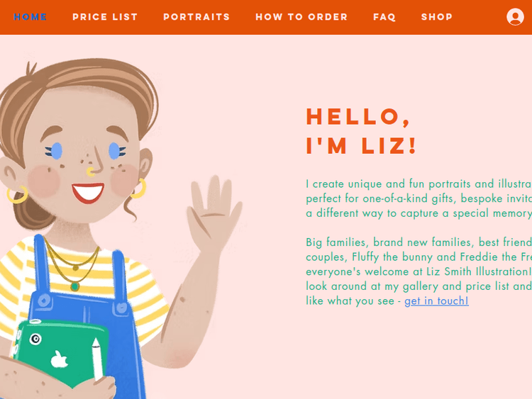Image resolution: width=532 pixels, height=399 pixels.
Task: Click the paragraph mentioning Fluffy the bunny
Action: pyautogui.click(x=419, y=271)
